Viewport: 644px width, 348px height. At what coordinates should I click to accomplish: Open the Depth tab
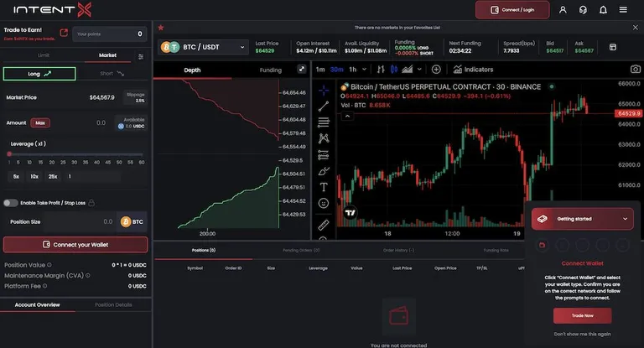(x=192, y=70)
